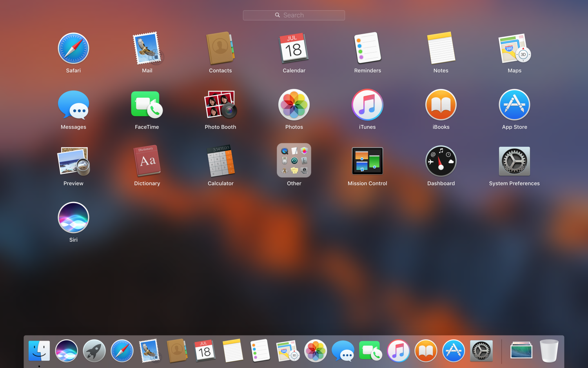Open System Preferences in the Launchpad grid
The image size is (588, 368).
(x=514, y=161)
